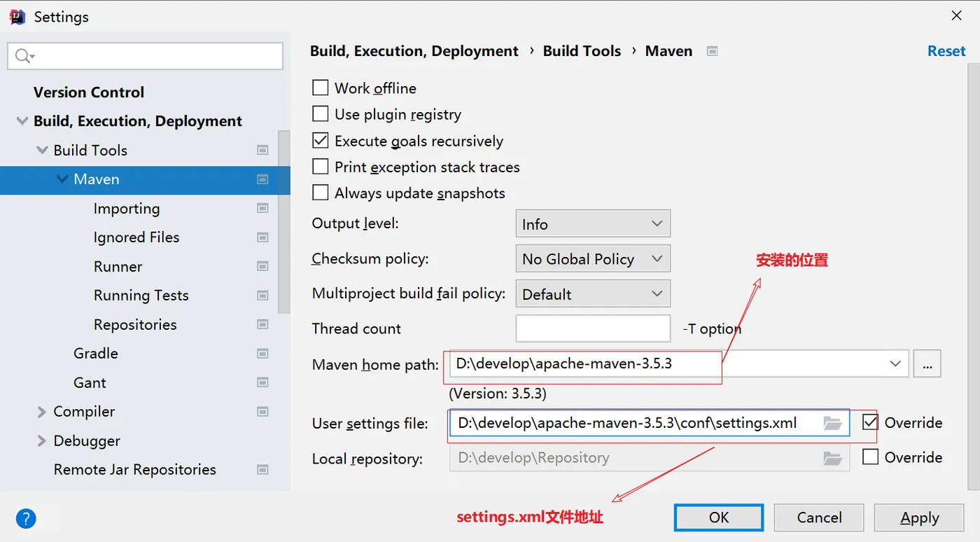Click the Reset link
This screenshot has height=542, width=980.
pos(946,51)
